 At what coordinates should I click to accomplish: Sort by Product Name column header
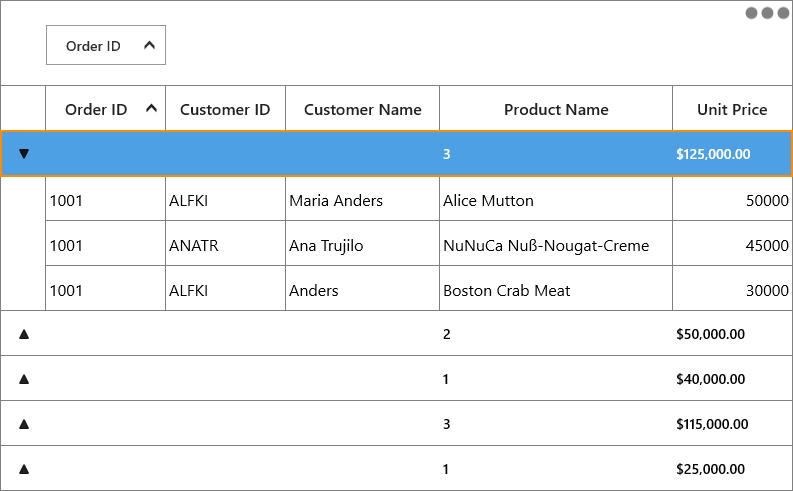(556, 109)
